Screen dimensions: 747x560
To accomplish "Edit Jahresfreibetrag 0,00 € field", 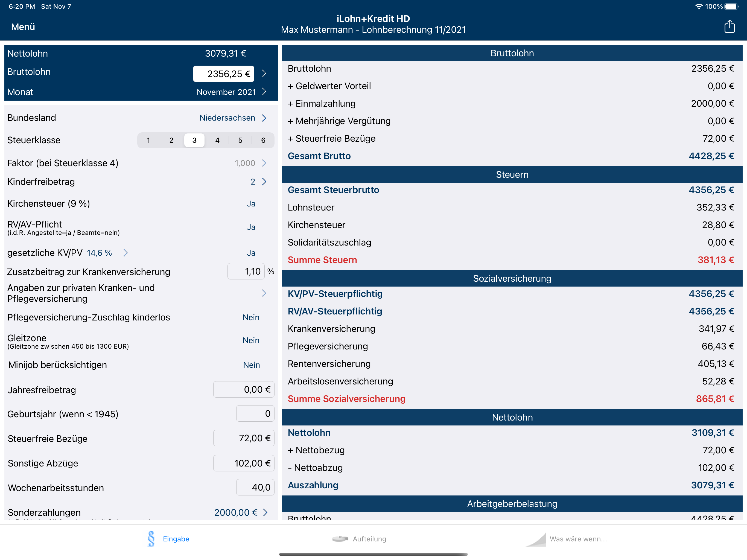I will (243, 389).
